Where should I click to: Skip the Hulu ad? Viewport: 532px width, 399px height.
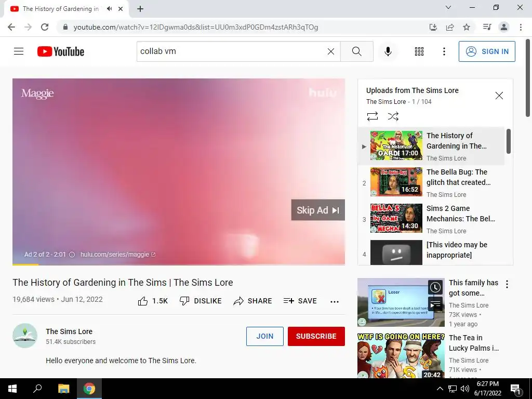tap(318, 210)
